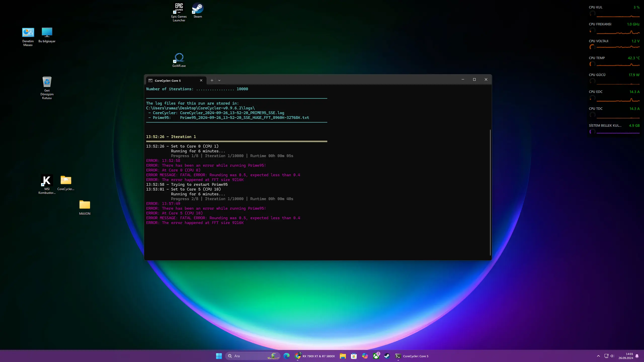Select the MSI Kombustor desktop shortcut

pyautogui.click(x=47, y=184)
